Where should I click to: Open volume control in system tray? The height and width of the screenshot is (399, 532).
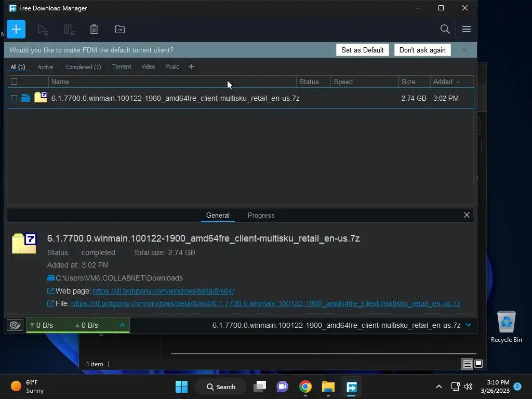coord(468,387)
